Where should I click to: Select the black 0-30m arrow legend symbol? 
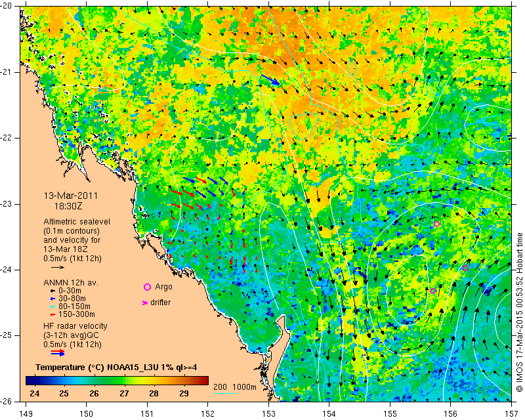[x=52, y=291]
